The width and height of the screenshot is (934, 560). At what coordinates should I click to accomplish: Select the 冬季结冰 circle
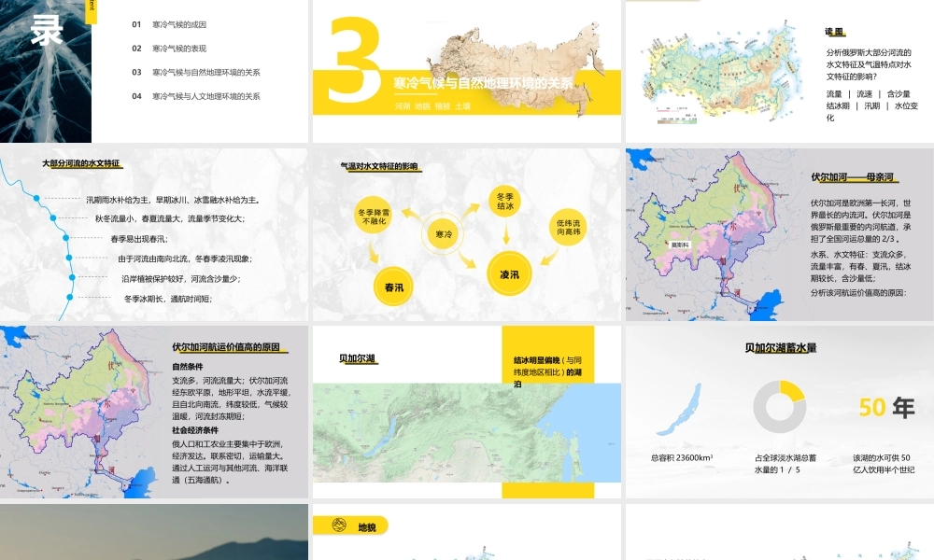[504, 202]
